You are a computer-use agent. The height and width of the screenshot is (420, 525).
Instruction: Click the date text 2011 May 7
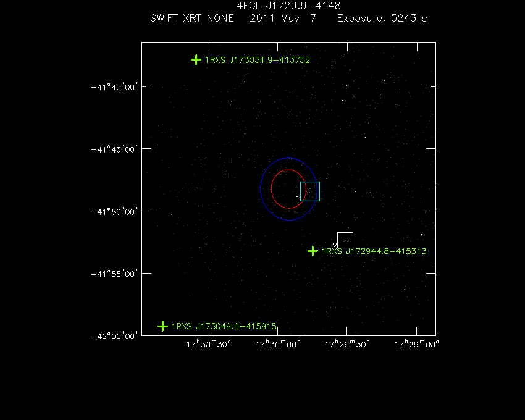283,18
